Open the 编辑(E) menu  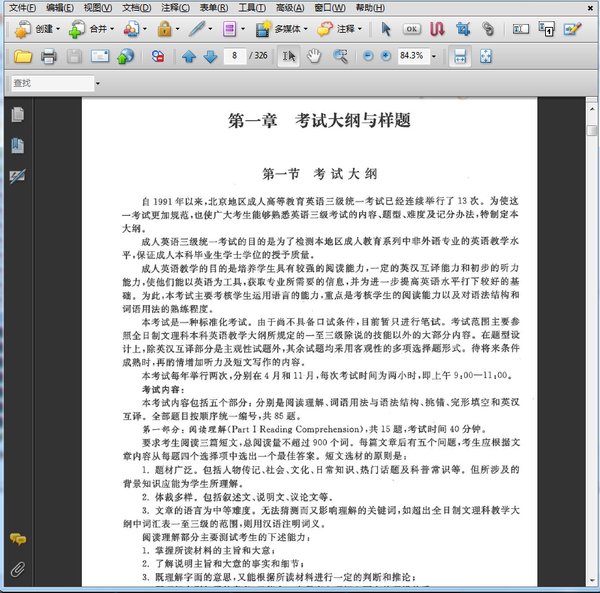[59, 8]
